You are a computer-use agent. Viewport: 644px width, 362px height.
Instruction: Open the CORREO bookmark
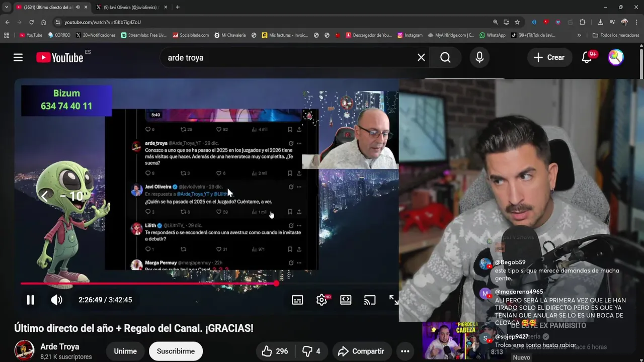[59, 35]
